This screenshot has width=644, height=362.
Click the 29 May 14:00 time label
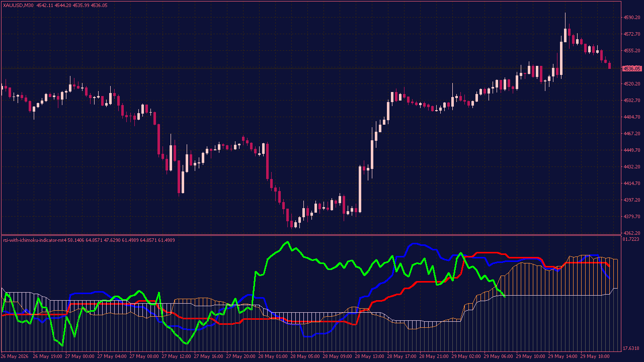tap(562, 356)
